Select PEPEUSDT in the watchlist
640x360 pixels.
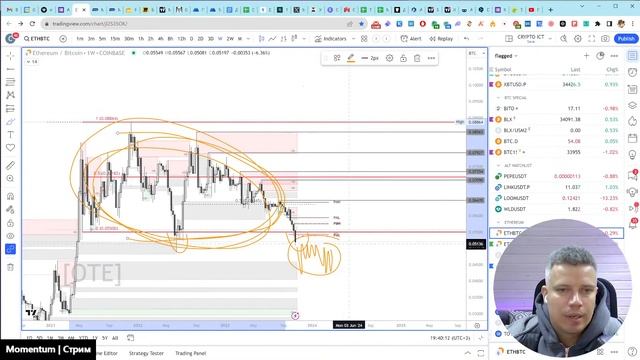(556, 176)
